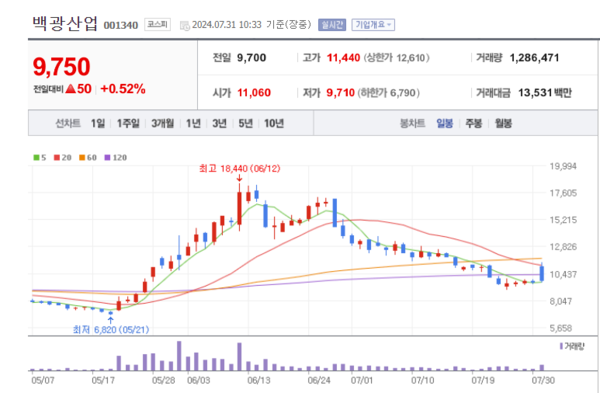The height and width of the screenshot is (393, 600).
Task: Open the 기업개요 dropdown
Action: click(x=373, y=25)
